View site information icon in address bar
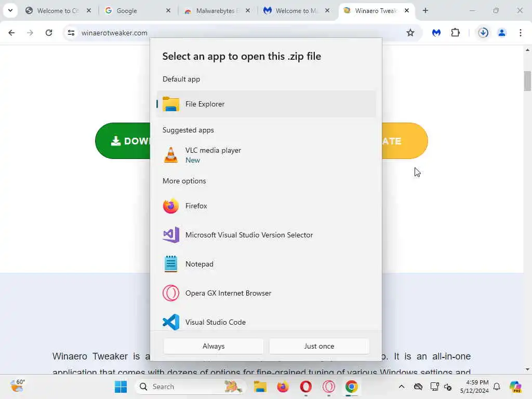The image size is (532, 399). pos(71,33)
